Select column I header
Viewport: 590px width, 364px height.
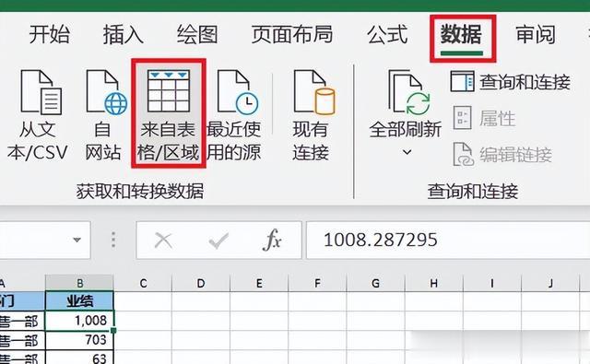click(x=492, y=283)
